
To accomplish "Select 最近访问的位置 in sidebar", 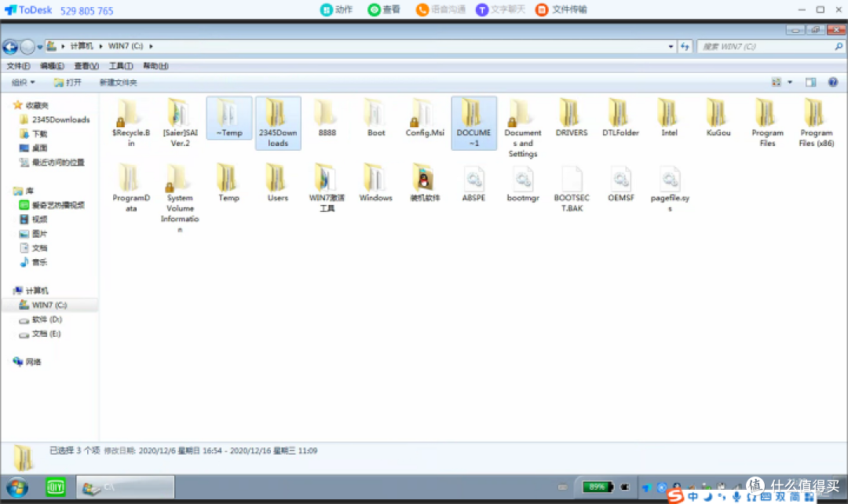I will click(x=52, y=163).
